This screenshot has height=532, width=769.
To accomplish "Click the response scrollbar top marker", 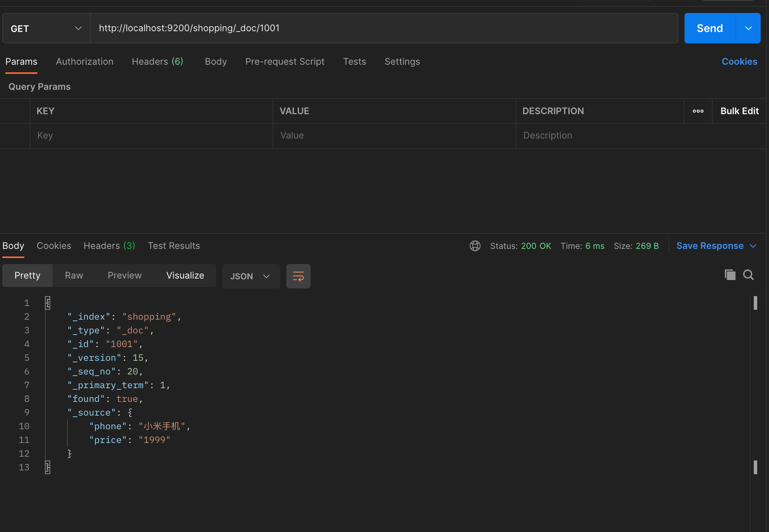I will pyautogui.click(x=755, y=303).
